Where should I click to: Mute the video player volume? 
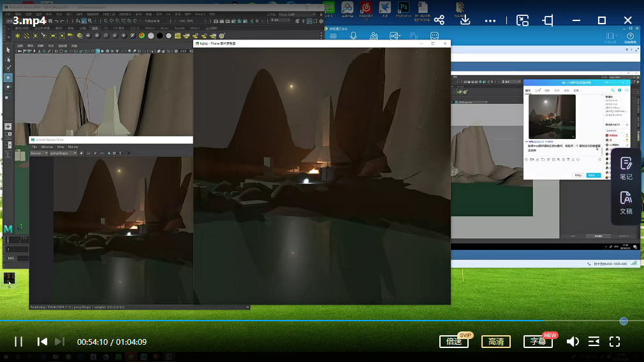573,342
